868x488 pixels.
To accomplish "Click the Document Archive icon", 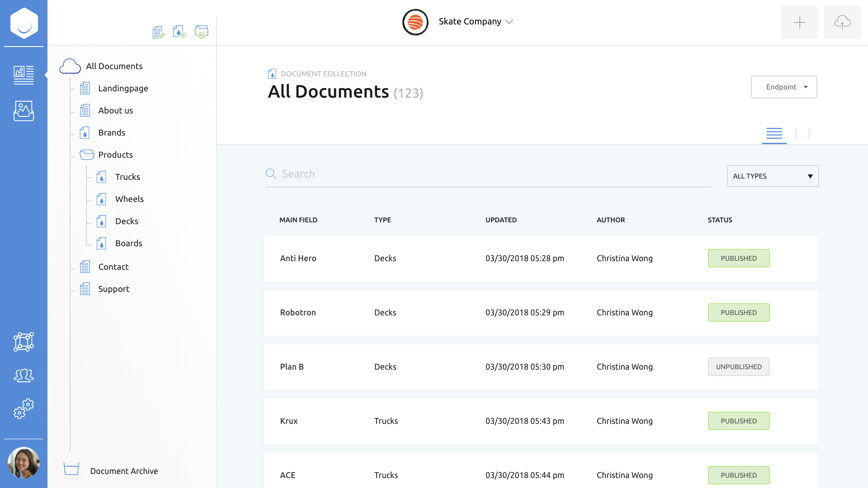I will click(71, 470).
